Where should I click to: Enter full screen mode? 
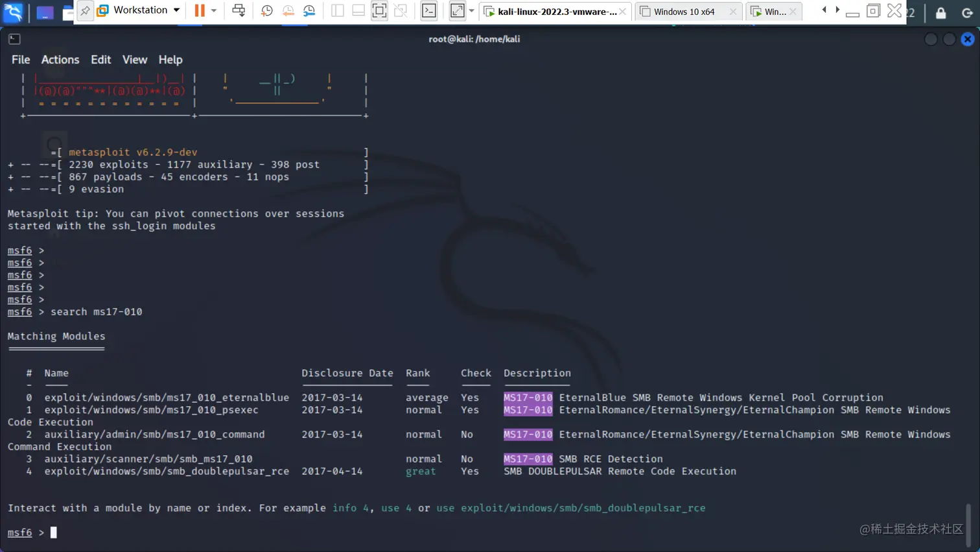379,10
